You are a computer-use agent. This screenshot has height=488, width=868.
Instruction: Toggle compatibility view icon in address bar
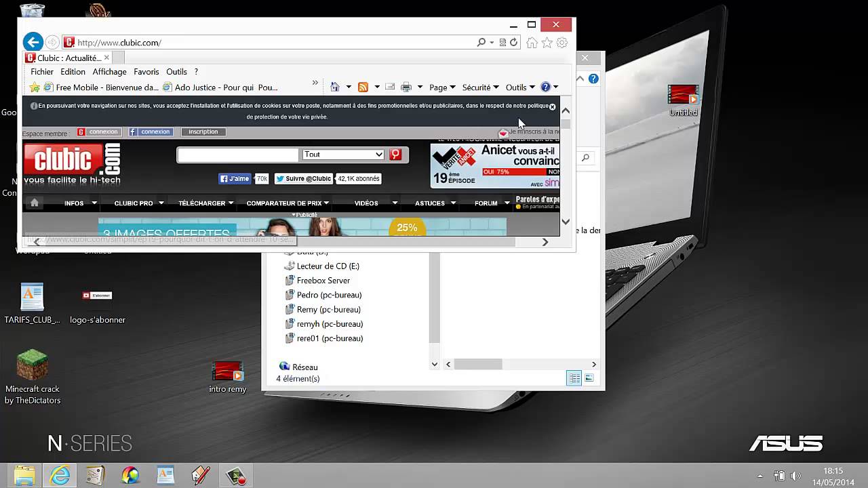[x=502, y=42]
